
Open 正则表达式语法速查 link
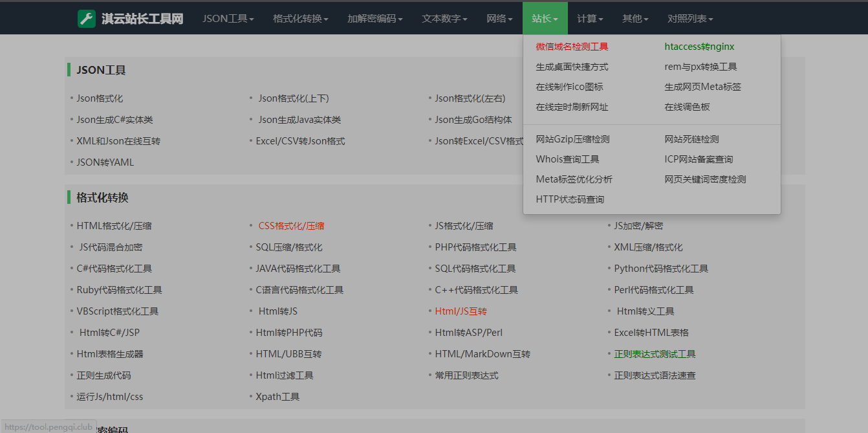655,375
